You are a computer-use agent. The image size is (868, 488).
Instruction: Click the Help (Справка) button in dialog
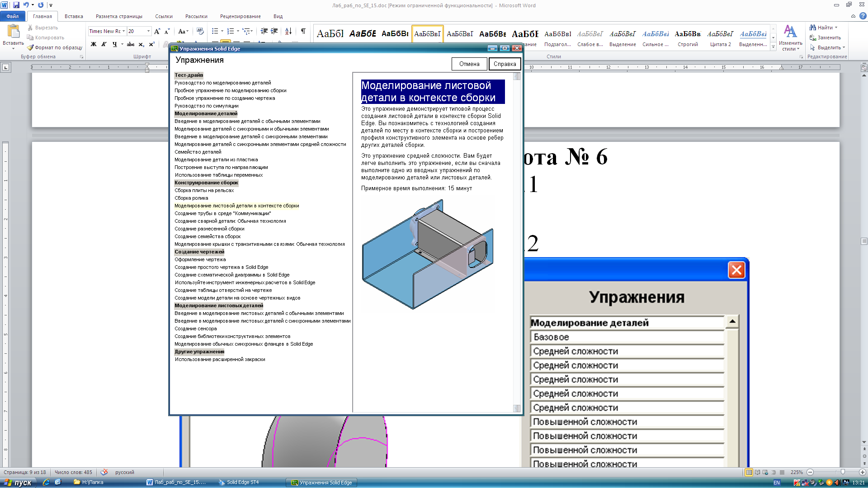pyautogui.click(x=505, y=64)
